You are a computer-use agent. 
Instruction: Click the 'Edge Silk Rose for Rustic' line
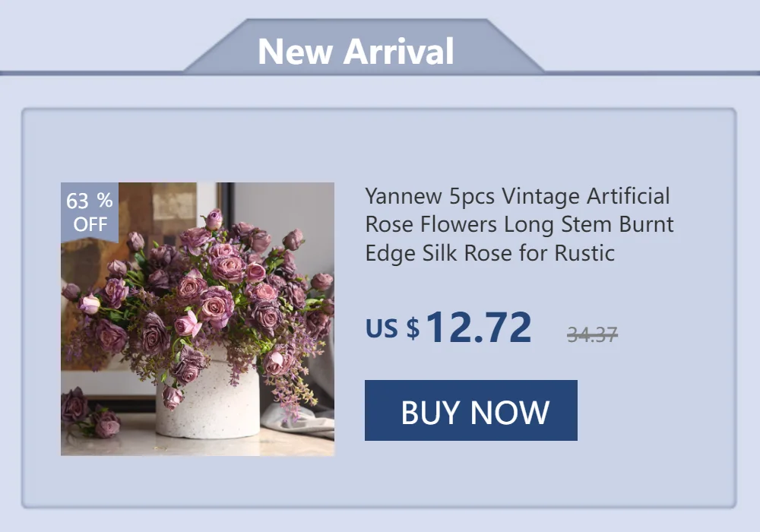point(489,253)
